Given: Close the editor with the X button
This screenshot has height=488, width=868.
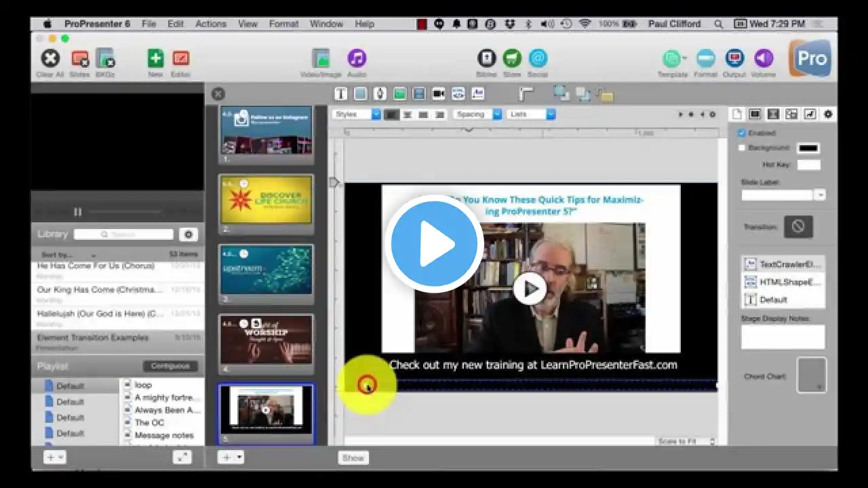Looking at the screenshot, I should click(x=218, y=94).
